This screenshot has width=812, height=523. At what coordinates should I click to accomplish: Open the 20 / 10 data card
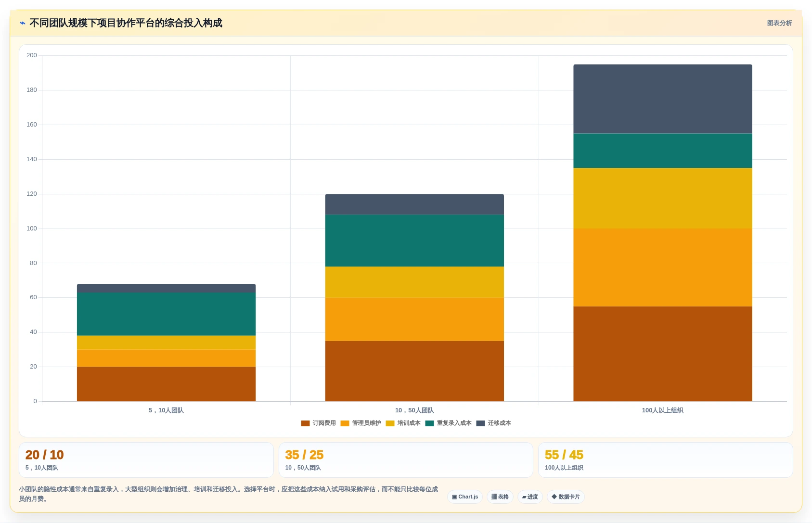(x=146, y=460)
